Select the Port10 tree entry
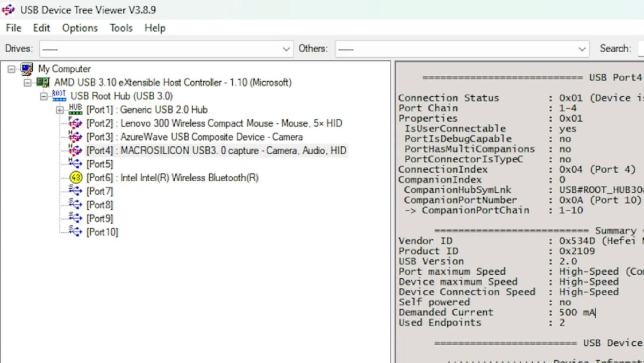 [x=102, y=232]
